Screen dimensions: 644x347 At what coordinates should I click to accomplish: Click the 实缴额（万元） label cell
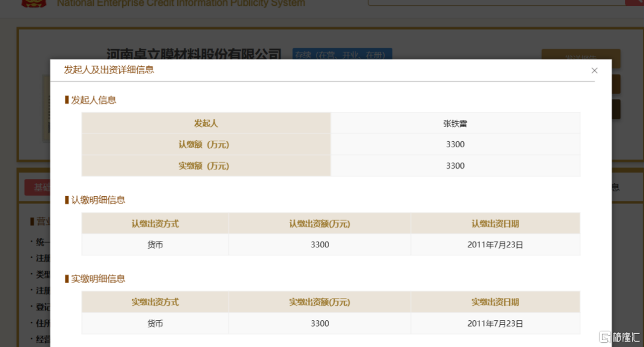(x=206, y=166)
